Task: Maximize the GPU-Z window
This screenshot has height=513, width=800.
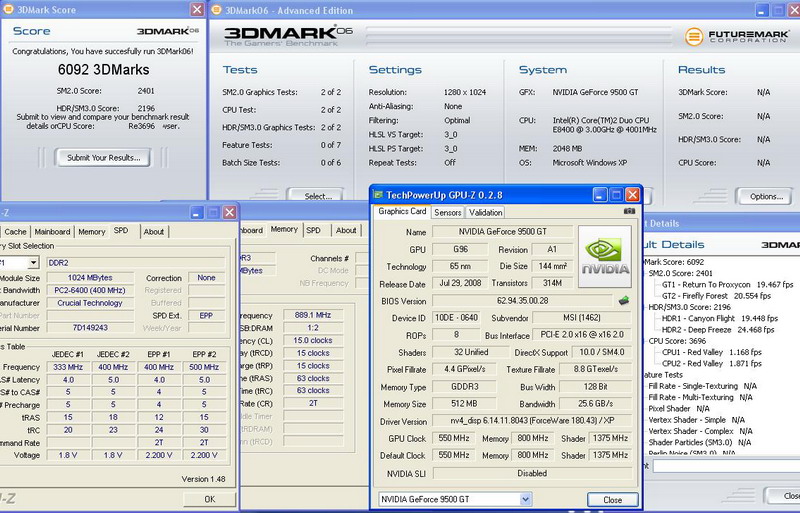Action: [616, 194]
